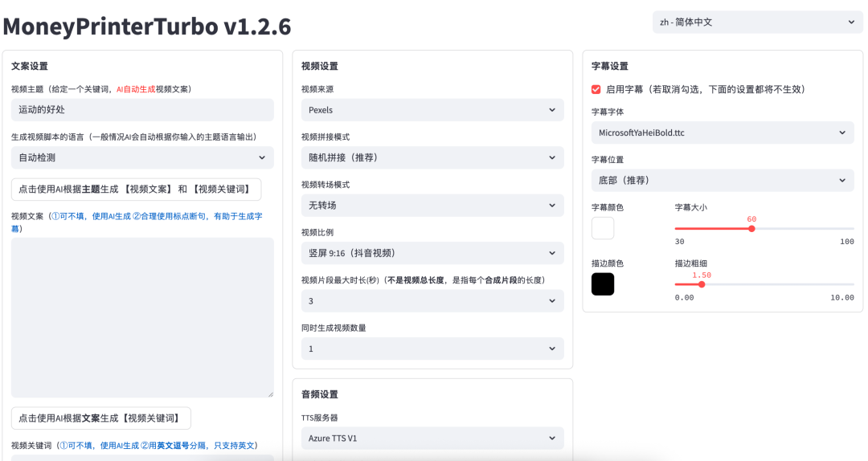
Task: Click the 视频主题 input with 运动的好处
Action: (142, 109)
